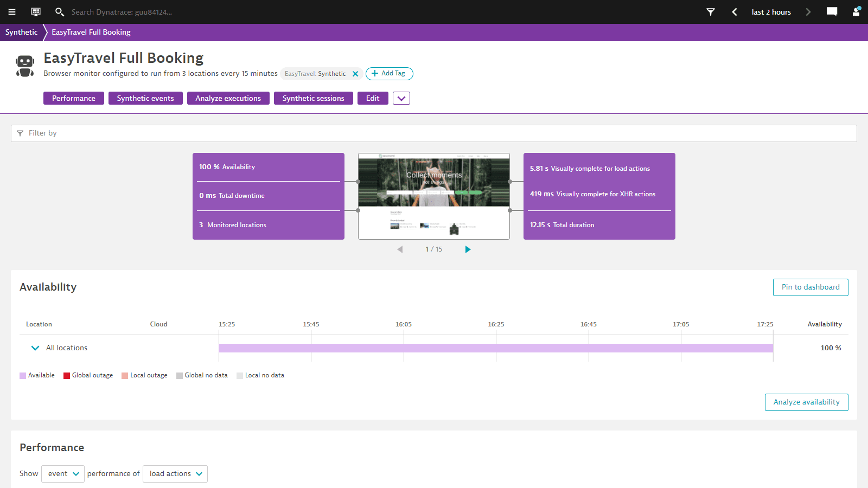Click the Edit button
Image resolution: width=868 pixels, height=488 pixels.
[x=373, y=98]
